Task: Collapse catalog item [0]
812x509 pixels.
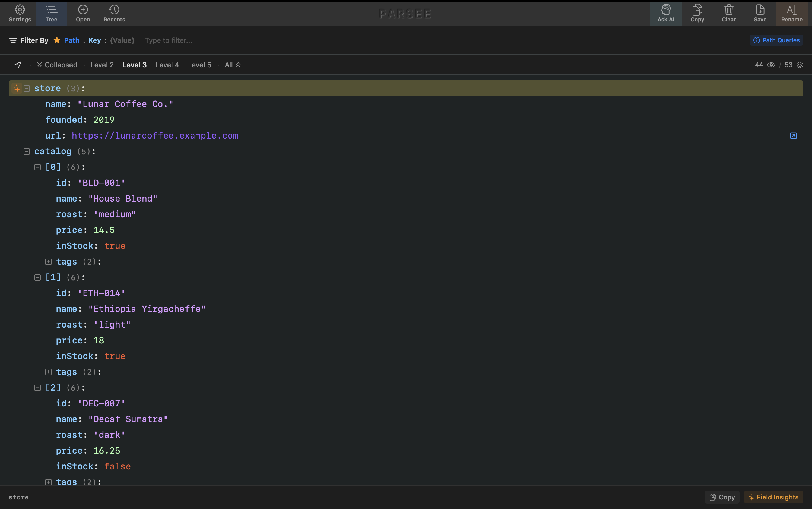Action: coord(38,167)
